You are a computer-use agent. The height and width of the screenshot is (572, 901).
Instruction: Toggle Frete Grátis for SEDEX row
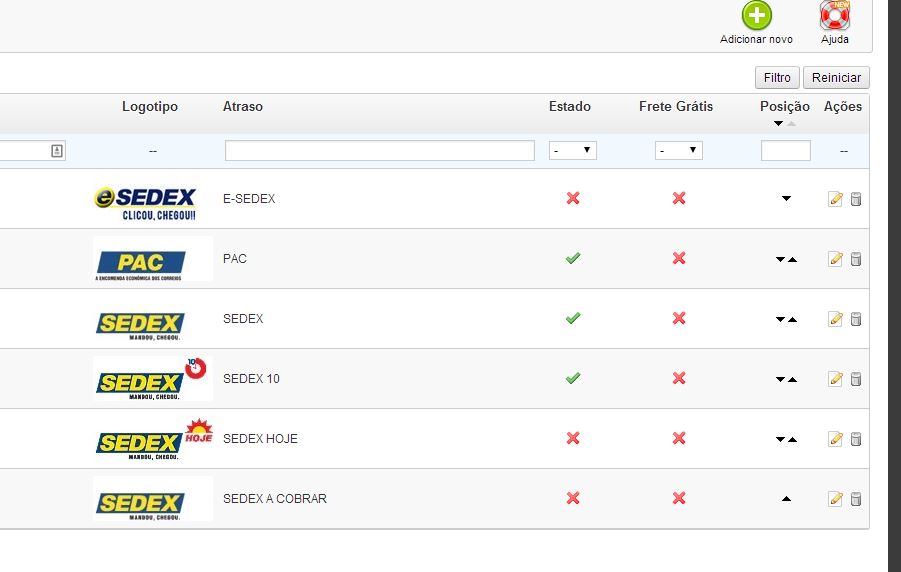point(679,318)
